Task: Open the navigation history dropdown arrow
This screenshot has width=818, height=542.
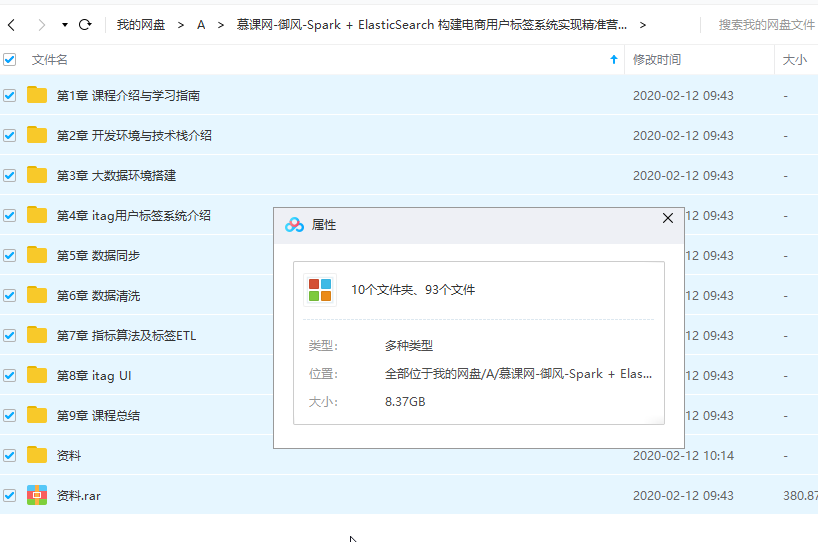Action: (65, 25)
